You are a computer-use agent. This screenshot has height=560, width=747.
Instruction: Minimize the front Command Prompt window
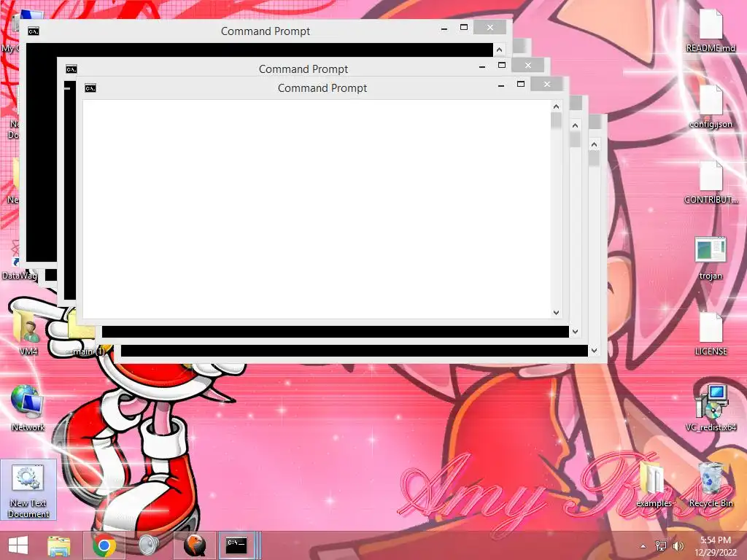click(x=501, y=85)
